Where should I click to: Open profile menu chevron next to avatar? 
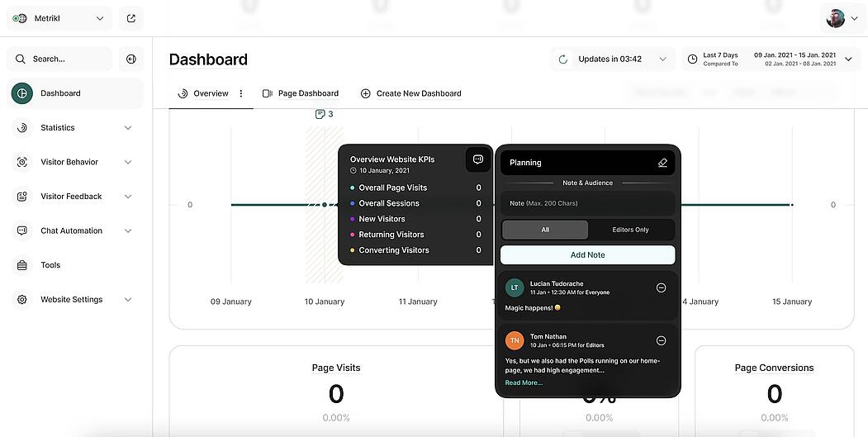point(854,19)
